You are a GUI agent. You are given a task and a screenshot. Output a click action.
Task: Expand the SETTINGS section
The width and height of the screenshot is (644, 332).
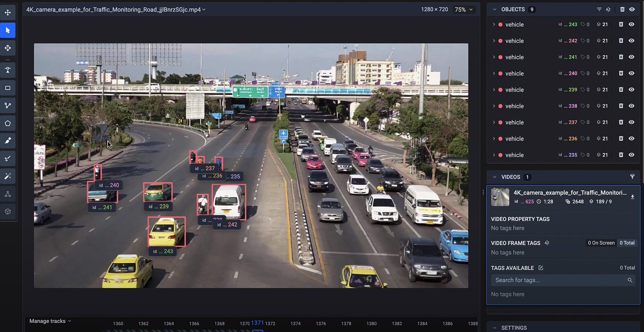click(x=495, y=328)
